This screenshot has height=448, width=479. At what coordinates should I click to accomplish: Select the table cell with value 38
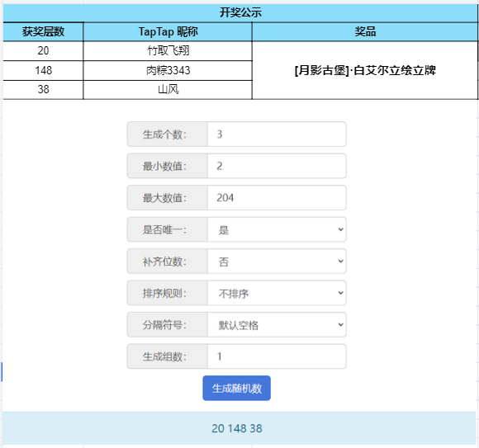pos(43,90)
